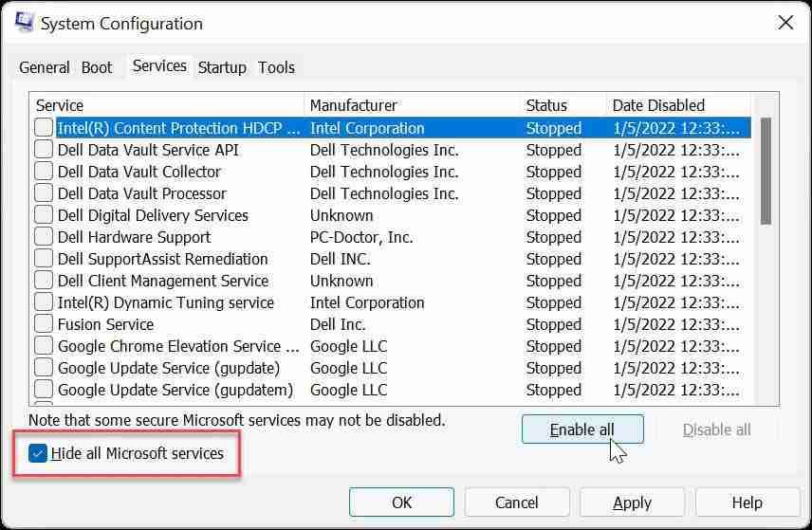Click Intel Corporation for Intel(R) Dynamic Tuning service
This screenshot has height=530, width=812.
[x=367, y=302]
